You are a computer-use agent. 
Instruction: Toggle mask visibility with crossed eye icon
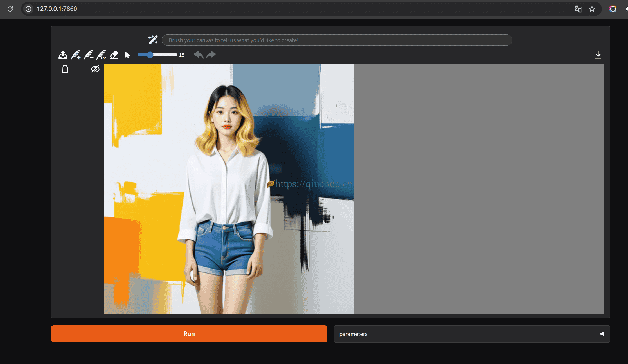pos(95,69)
